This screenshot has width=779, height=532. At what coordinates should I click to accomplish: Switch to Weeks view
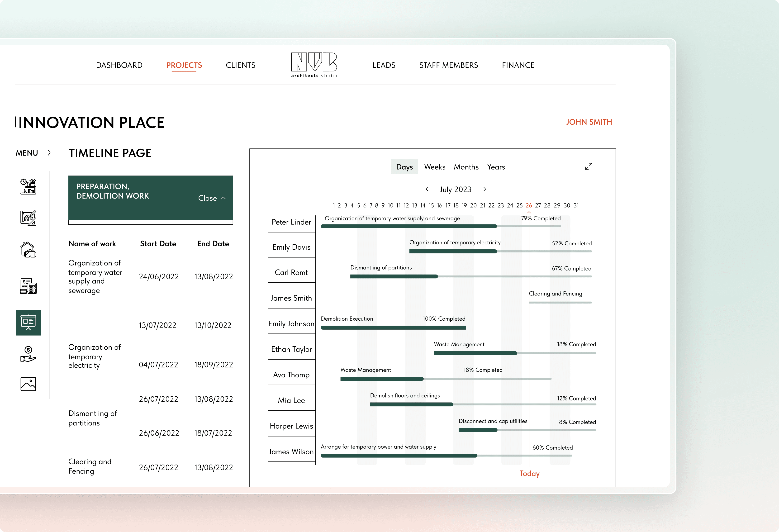[435, 166]
